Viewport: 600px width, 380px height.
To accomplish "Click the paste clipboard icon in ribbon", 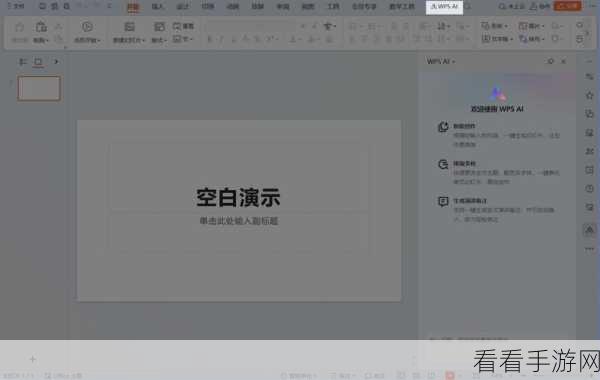I will [41, 27].
